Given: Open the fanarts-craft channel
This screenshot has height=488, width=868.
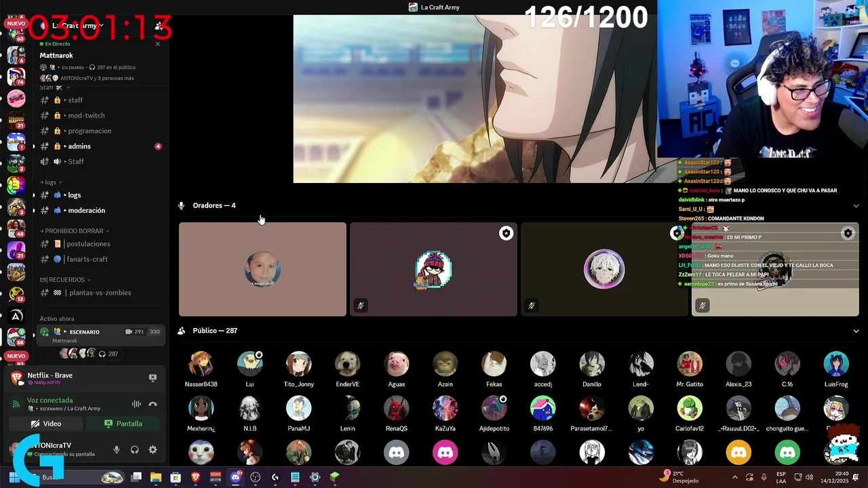Looking at the screenshot, I should (101, 259).
